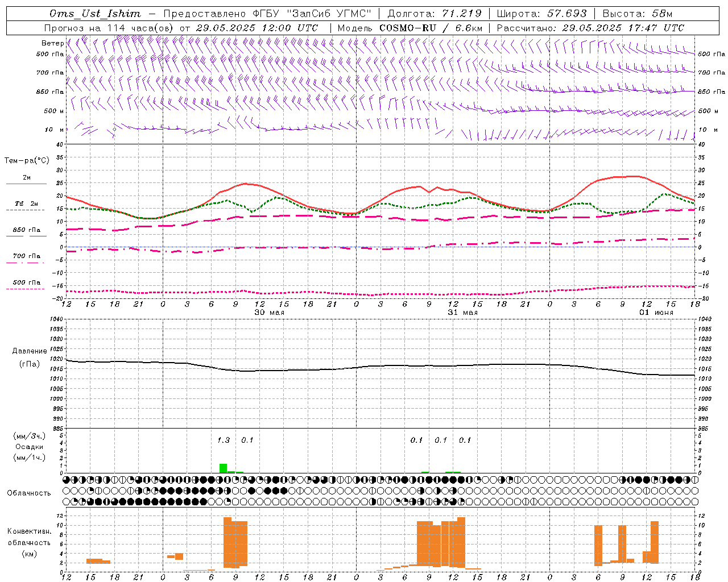Click the Модель COSMO-RU / 6.6км text

409,28
